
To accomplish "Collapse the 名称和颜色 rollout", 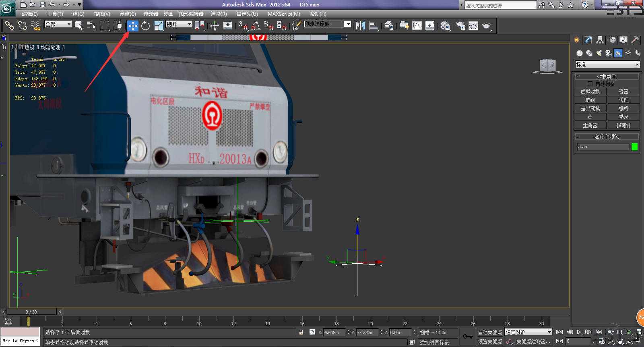I will coord(607,137).
